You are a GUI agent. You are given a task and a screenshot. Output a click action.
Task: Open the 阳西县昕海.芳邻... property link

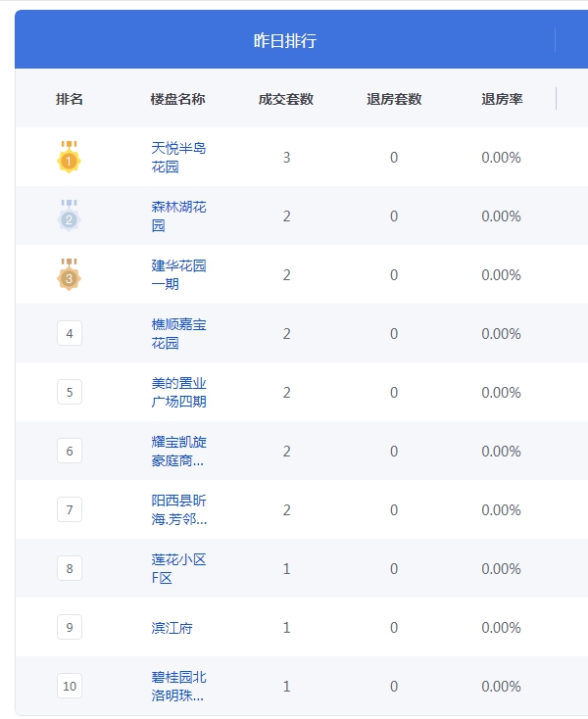179,510
